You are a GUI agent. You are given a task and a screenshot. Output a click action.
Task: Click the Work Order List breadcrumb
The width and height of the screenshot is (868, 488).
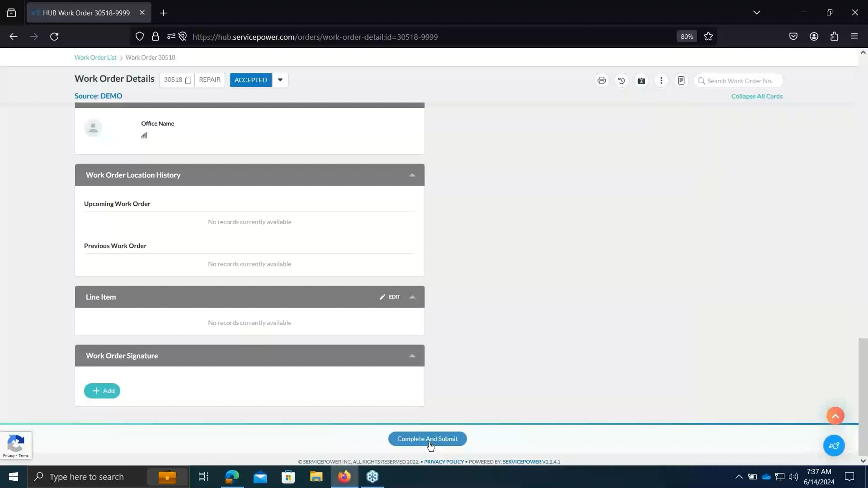point(95,57)
